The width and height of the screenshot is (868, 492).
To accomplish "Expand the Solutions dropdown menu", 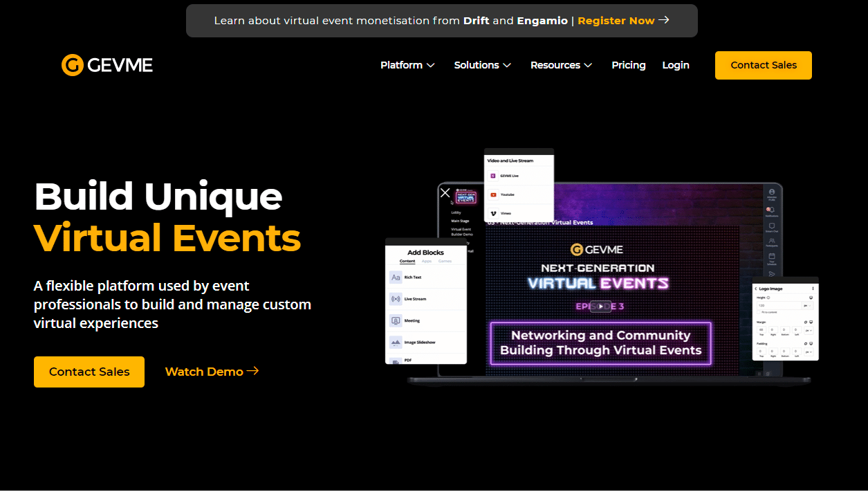I will [x=482, y=65].
